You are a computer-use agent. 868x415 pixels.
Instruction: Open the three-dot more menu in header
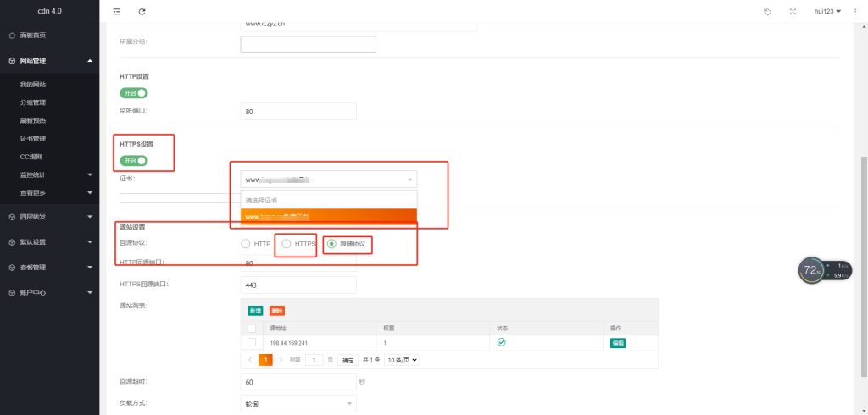(x=854, y=11)
